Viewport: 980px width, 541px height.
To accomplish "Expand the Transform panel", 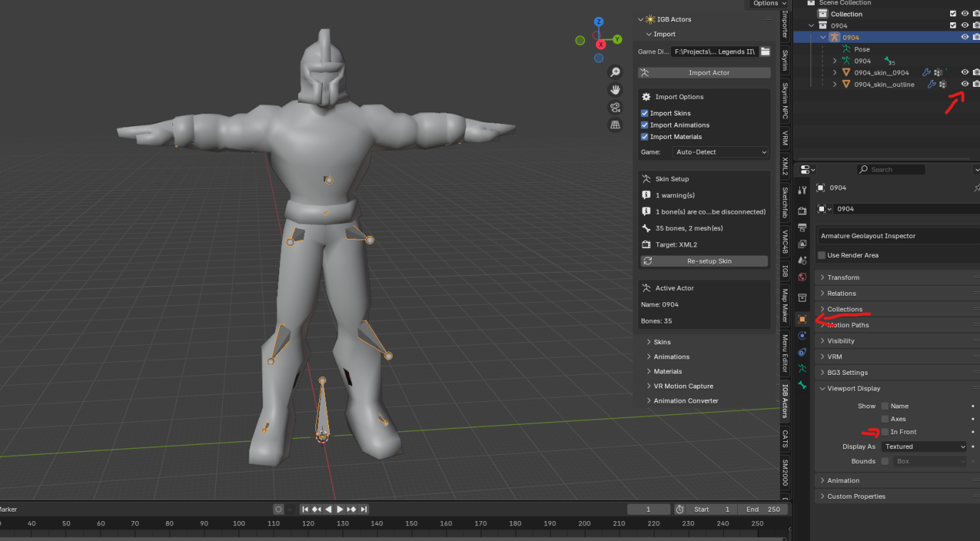I will click(x=843, y=277).
